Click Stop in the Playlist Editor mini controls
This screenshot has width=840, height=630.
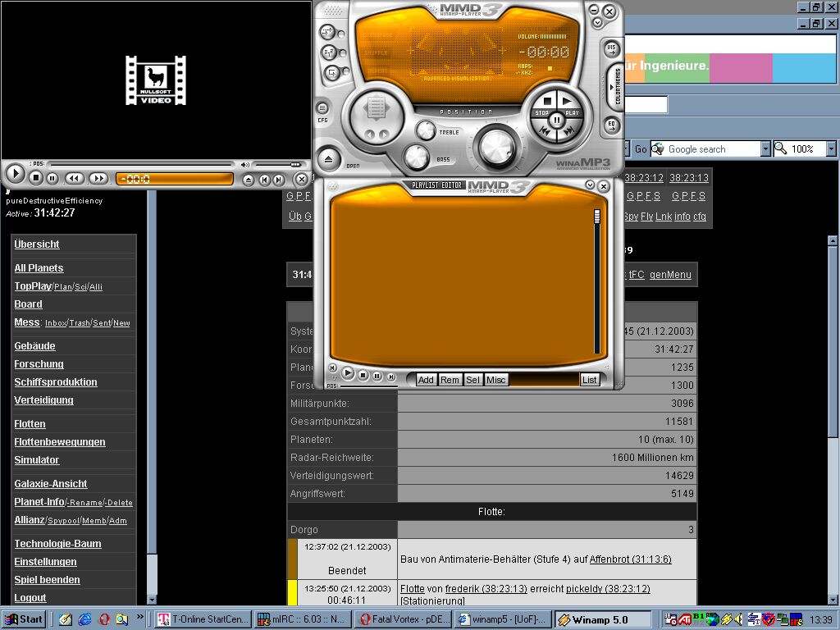363,376
